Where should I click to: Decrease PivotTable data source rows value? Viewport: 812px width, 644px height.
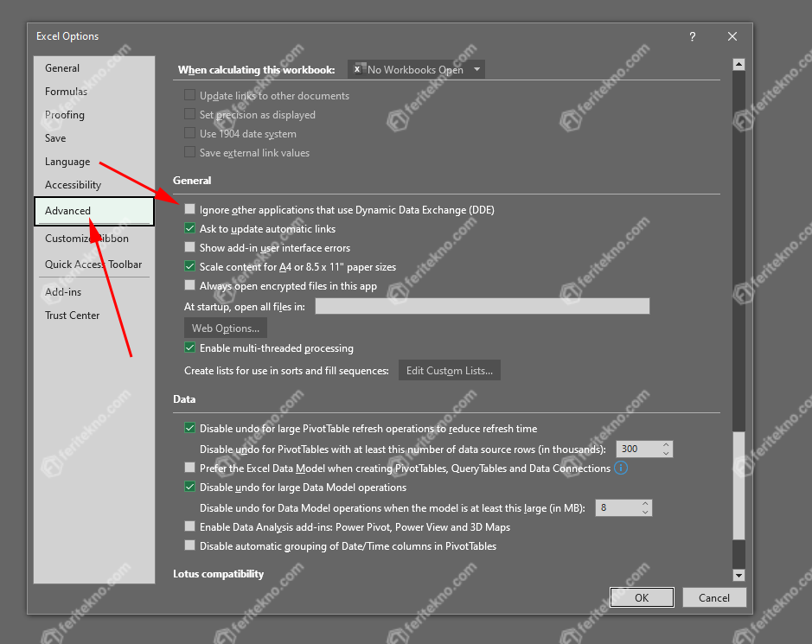pyautogui.click(x=666, y=453)
